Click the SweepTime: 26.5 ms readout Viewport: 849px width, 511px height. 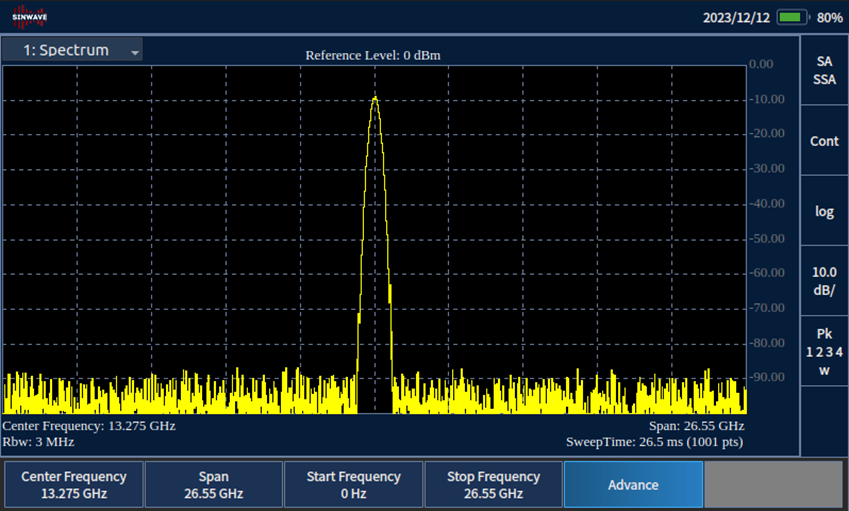click(655, 441)
